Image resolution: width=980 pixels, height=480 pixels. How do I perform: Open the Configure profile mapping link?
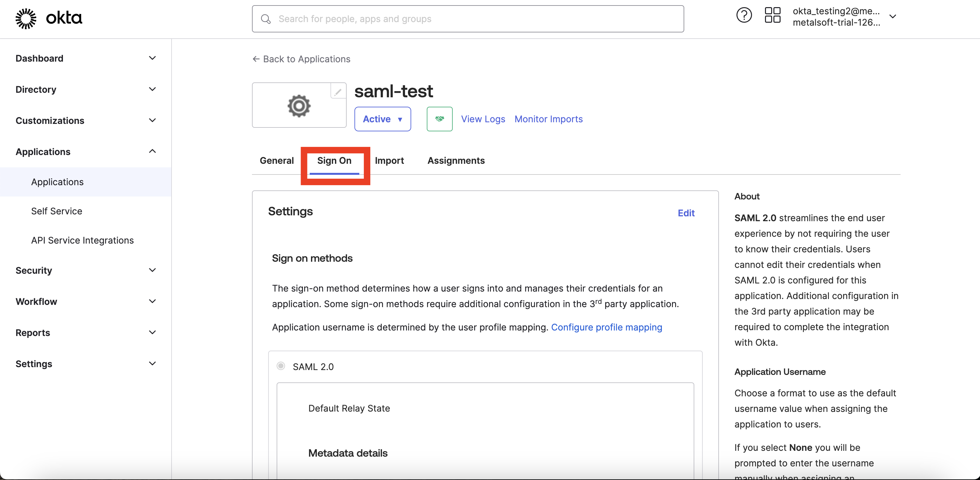tap(606, 327)
